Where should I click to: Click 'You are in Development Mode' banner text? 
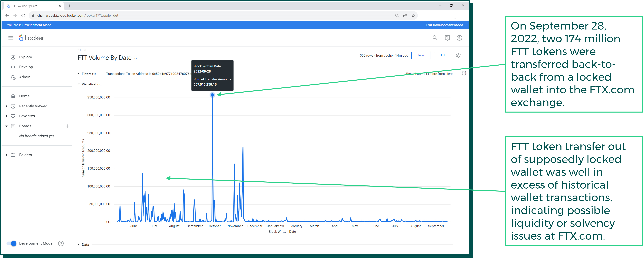point(29,25)
